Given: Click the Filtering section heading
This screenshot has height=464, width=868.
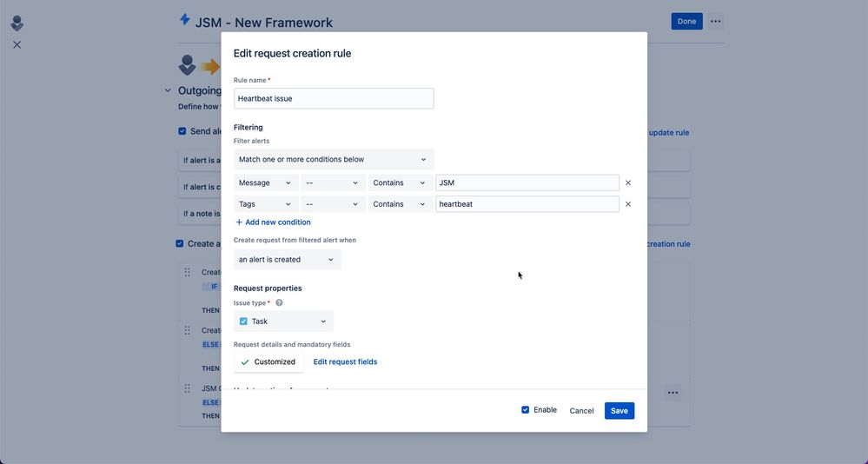Looking at the screenshot, I should click(248, 128).
